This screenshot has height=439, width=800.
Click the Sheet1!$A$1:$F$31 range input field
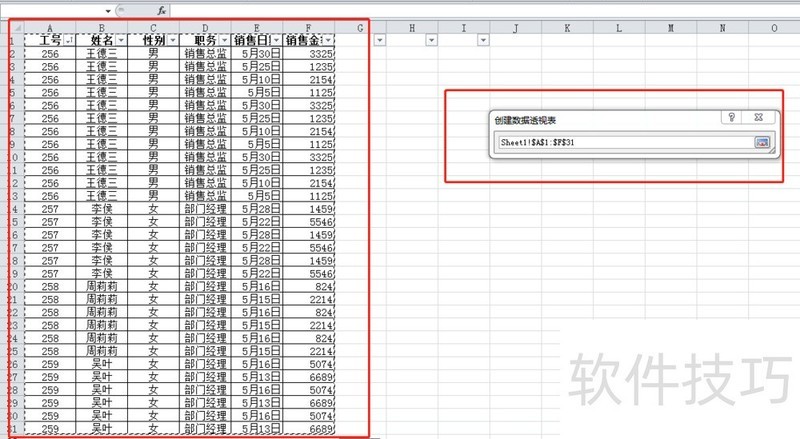coord(626,142)
